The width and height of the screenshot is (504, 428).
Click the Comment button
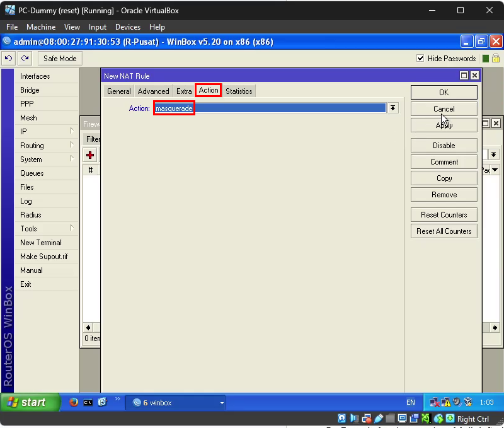pos(444,162)
